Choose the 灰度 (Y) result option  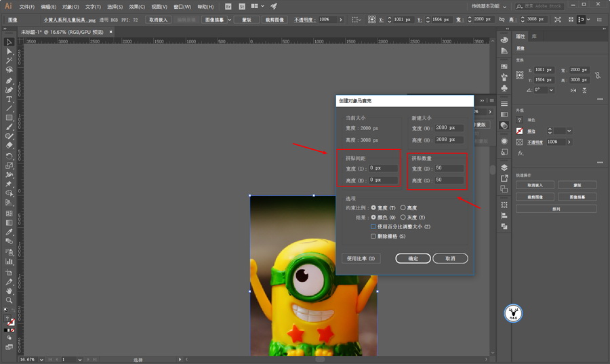[x=403, y=218]
